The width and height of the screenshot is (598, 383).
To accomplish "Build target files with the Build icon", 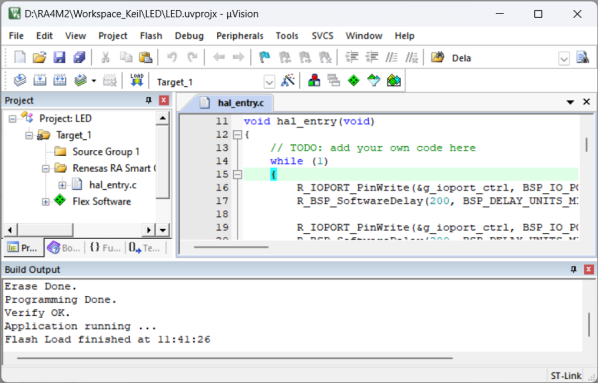I will click(x=40, y=80).
